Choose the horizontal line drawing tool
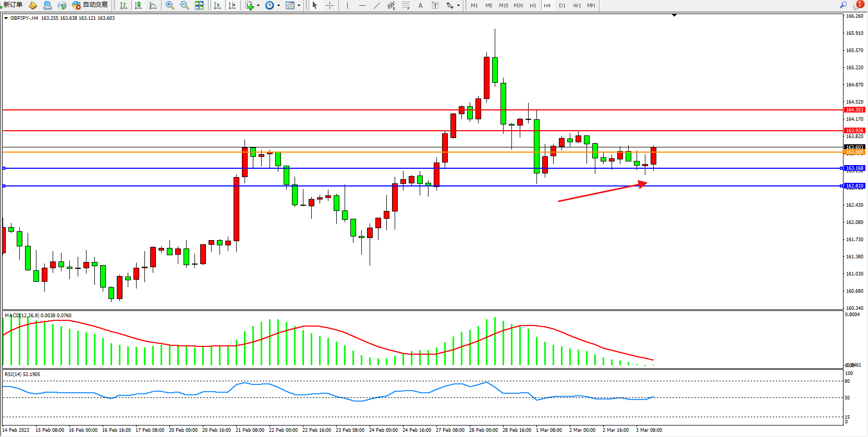Viewport: 868px width, 437px height. [362, 5]
